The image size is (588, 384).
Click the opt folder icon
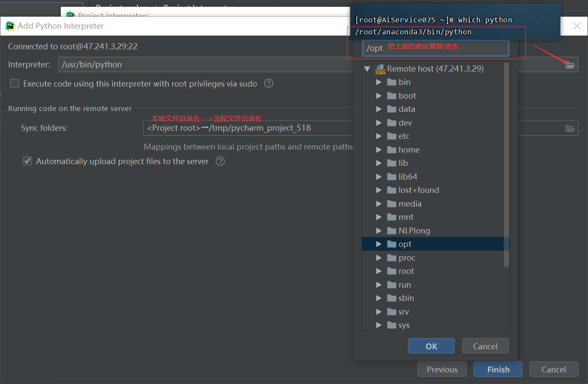(391, 244)
